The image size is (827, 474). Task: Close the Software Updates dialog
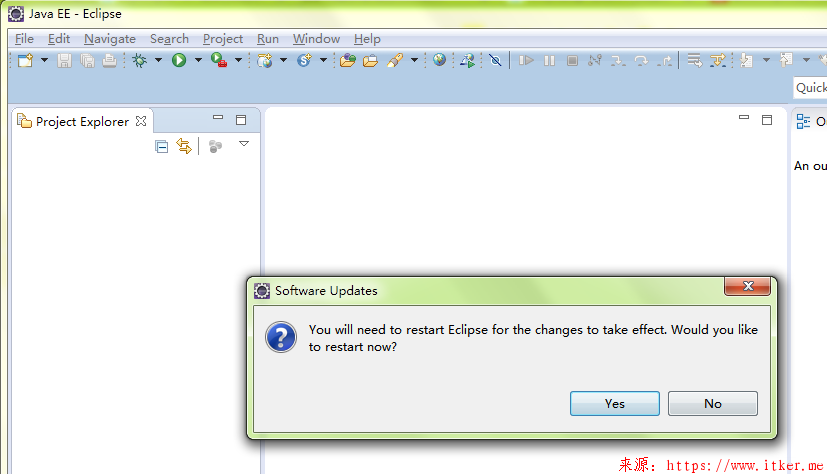(748, 286)
